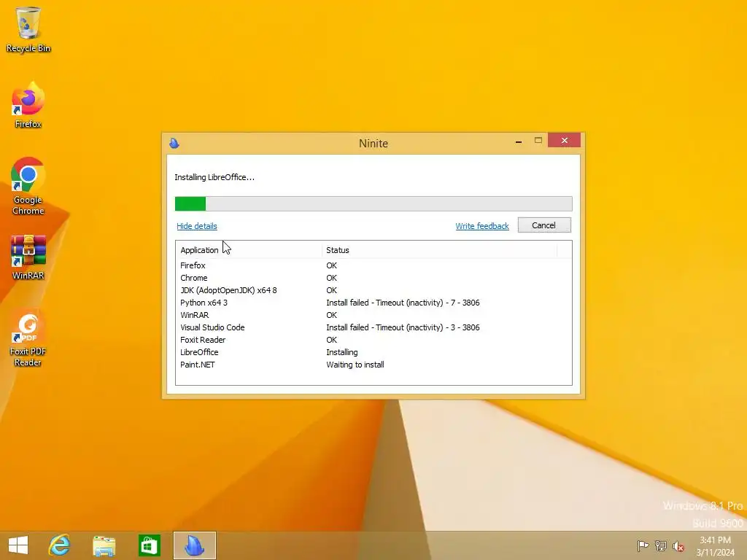Select the Foxit Reader row
The width and height of the screenshot is (747, 560).
[373, 340]
